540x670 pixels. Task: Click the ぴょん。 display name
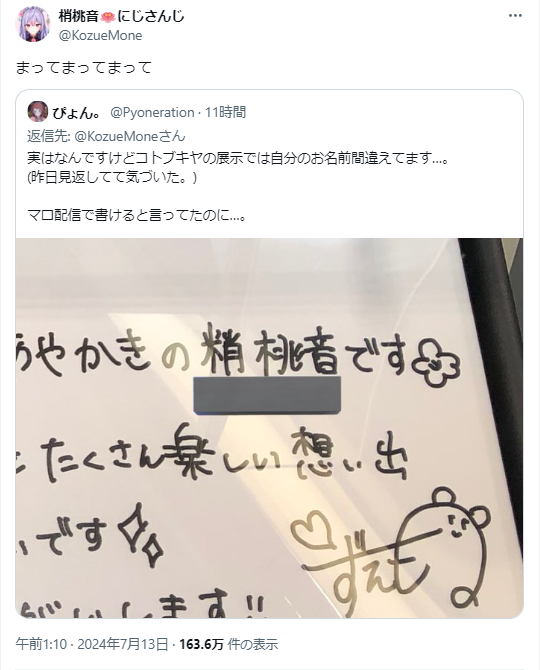click(x=77, y=113)
